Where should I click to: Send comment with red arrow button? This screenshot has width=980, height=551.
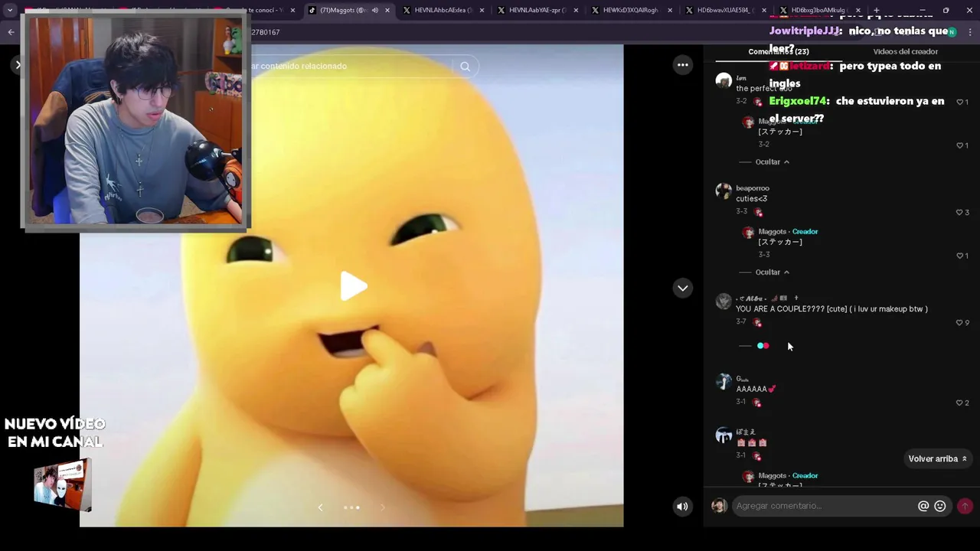[x=965, y=506]
